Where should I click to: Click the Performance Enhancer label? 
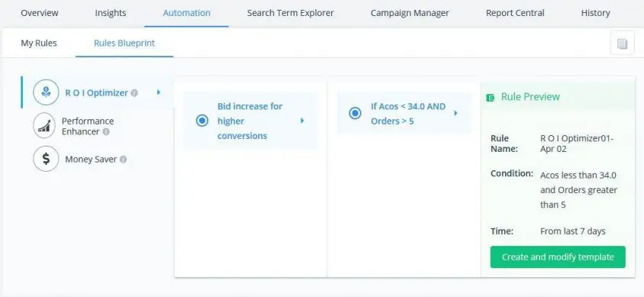coord(88,126)
